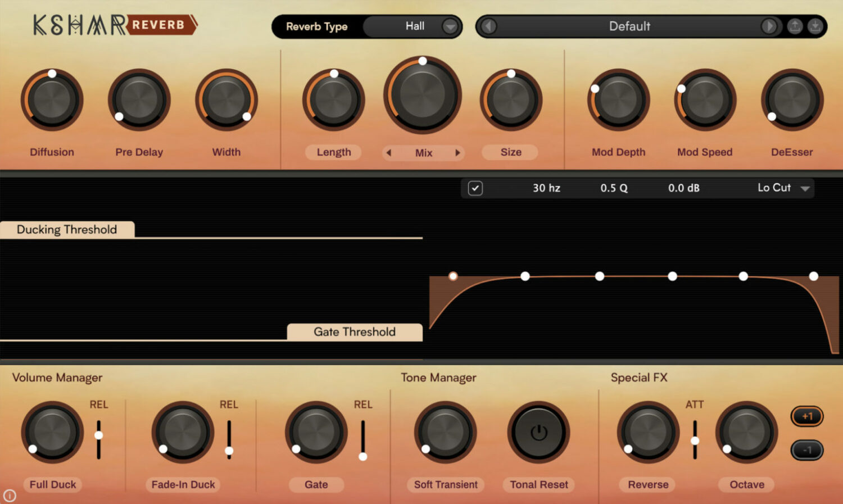
Task: Click the Reverse label button
Action: pos(648,484)
